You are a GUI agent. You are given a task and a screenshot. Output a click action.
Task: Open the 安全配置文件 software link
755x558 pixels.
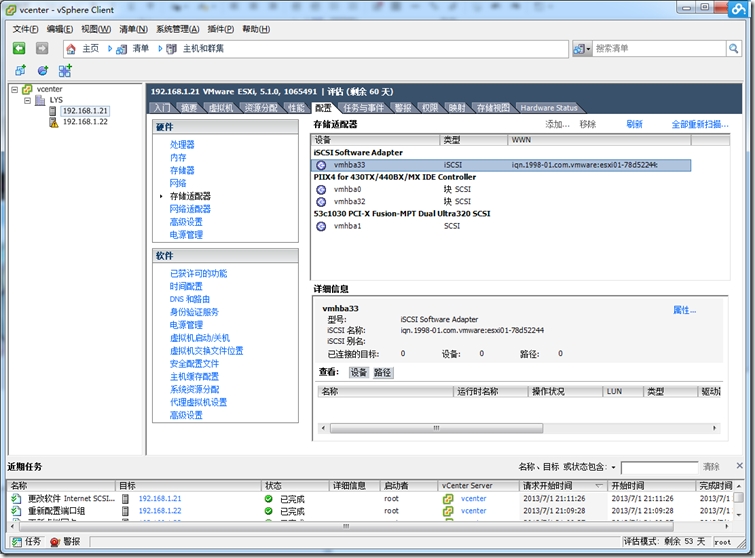194,363
